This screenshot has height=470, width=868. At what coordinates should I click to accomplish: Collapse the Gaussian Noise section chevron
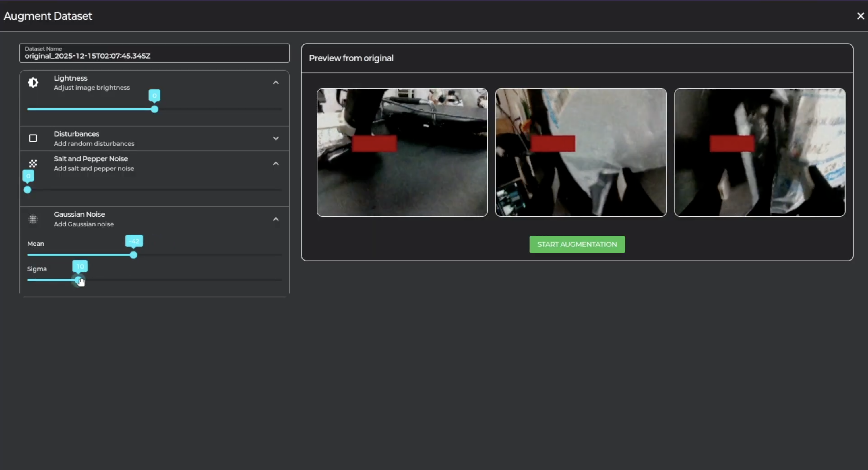click(x=276, y=219)
